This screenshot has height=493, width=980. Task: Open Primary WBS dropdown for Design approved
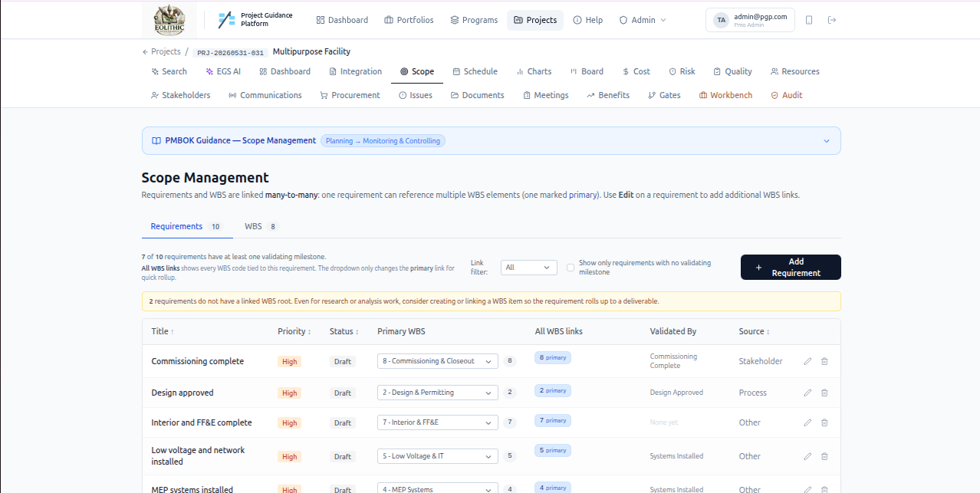[x=438, y=393]
